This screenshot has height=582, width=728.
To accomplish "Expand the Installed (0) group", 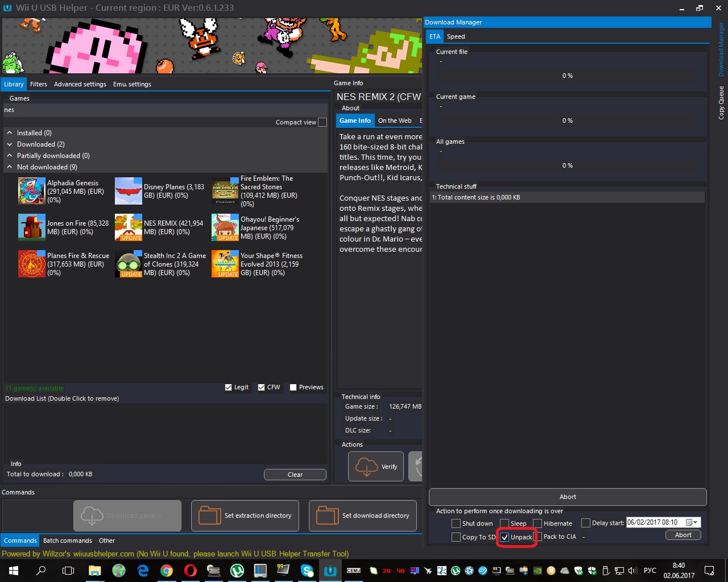I will [x=10, y=133].
